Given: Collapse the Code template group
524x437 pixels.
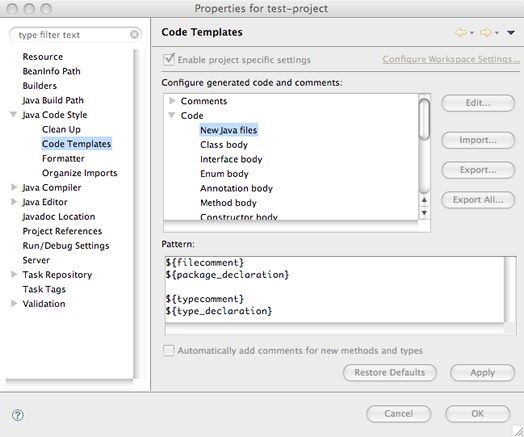Looking at the screenshot, I should [172, 115].
